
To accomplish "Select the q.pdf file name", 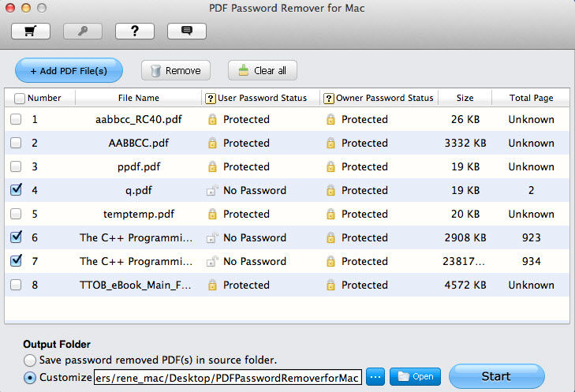I will pyautogui.click(x=139, y=190).
